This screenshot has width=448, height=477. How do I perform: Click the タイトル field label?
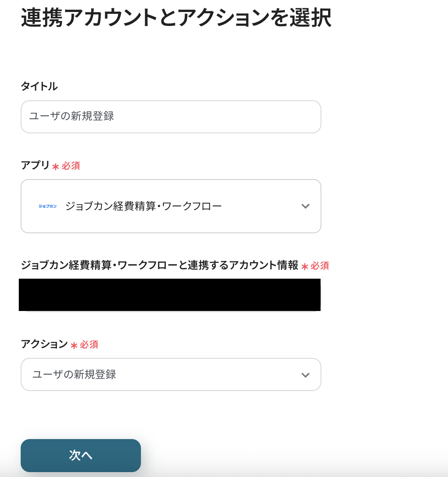[x=39, y=86]
